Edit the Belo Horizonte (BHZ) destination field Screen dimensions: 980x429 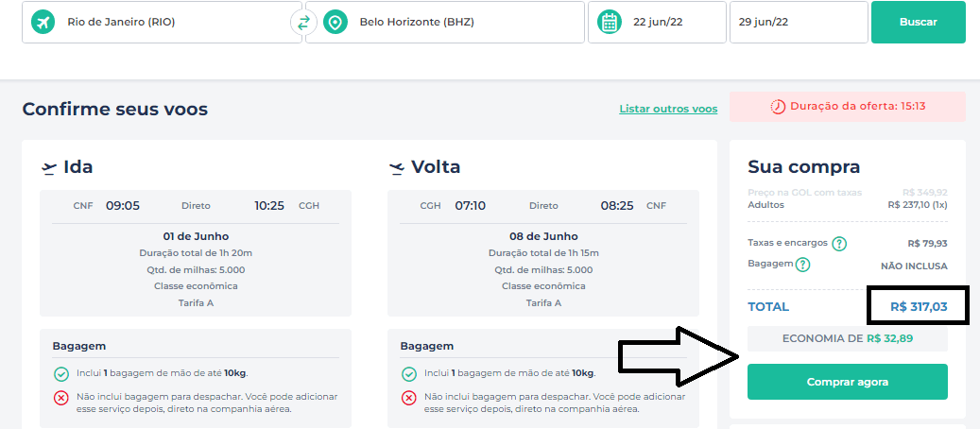(x=445, y=22)
